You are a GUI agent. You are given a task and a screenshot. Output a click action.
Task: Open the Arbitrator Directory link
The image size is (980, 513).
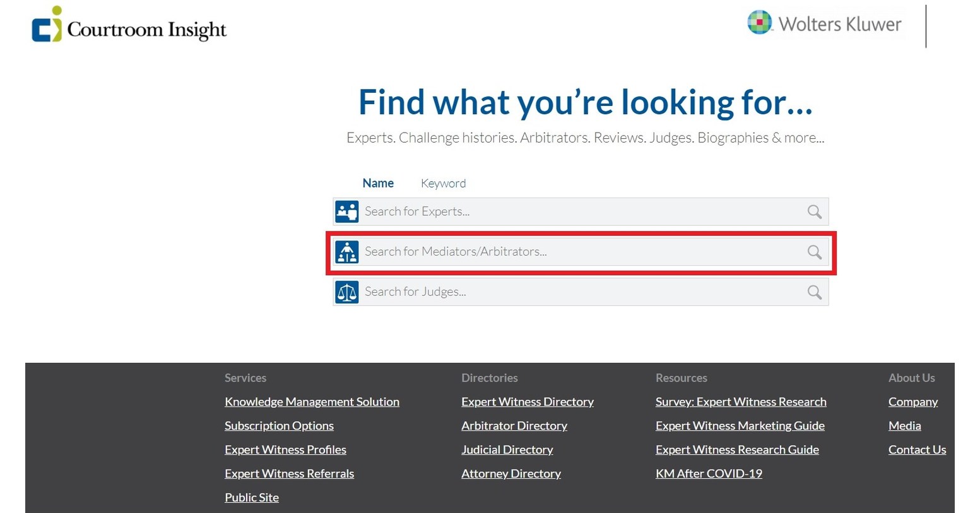click(514, 426)
